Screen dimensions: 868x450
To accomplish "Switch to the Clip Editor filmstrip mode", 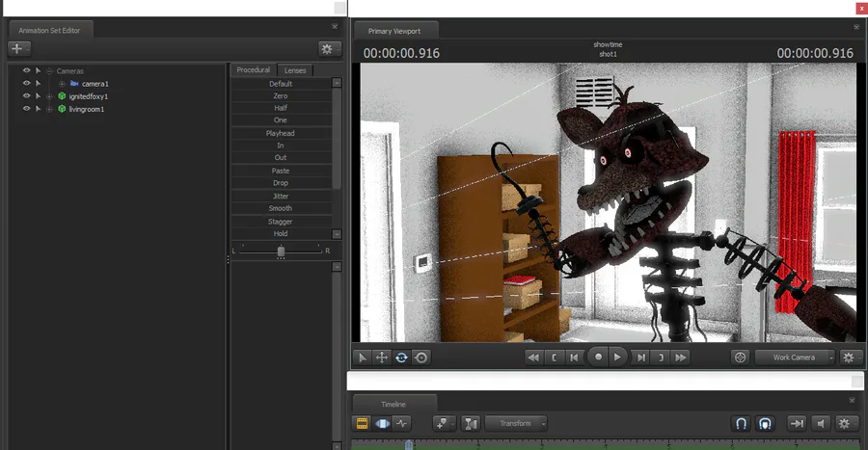I will [362, 423].
